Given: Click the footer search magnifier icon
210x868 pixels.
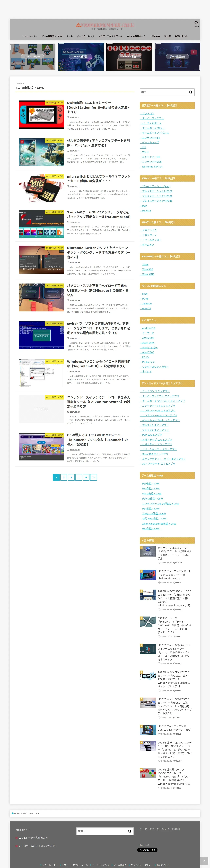Looking at the screenshot, I should pos(129,831).
